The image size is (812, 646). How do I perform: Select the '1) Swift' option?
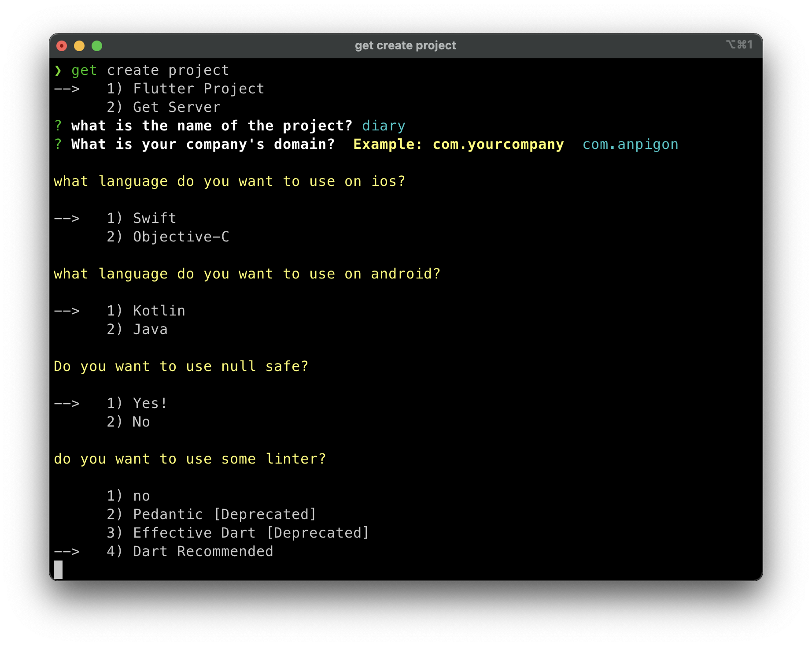click(141, 218)
